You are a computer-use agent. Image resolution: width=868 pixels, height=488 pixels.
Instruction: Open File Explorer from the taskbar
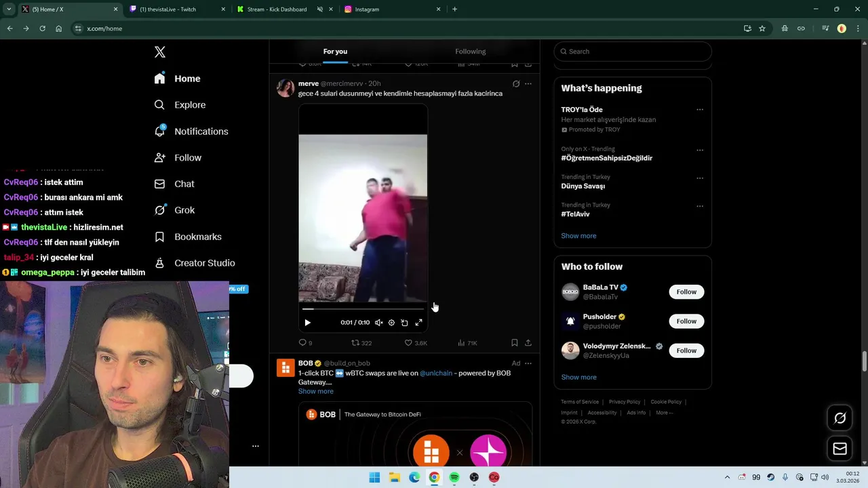(394, 477)
